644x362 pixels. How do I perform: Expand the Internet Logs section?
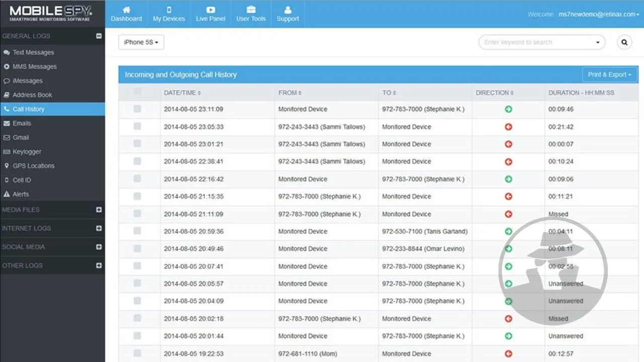pos(99,228)
